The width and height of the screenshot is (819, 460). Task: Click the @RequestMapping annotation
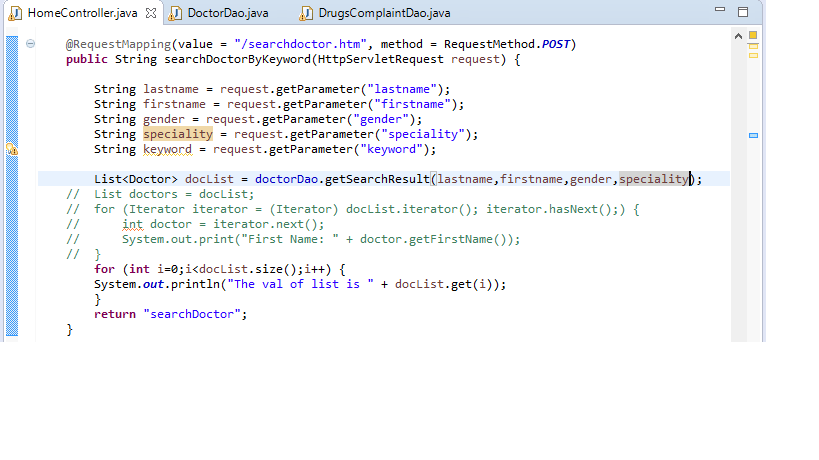pos(119,44)
